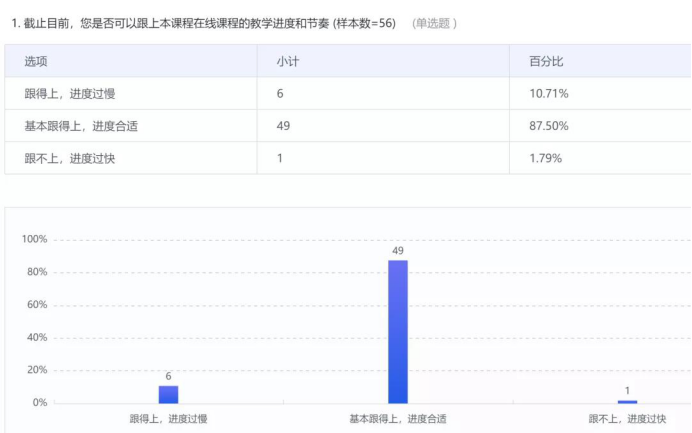Click the count 49 in the 小计 column
The height and width of the screenshot is (433, 692).
tap(283, 126)
